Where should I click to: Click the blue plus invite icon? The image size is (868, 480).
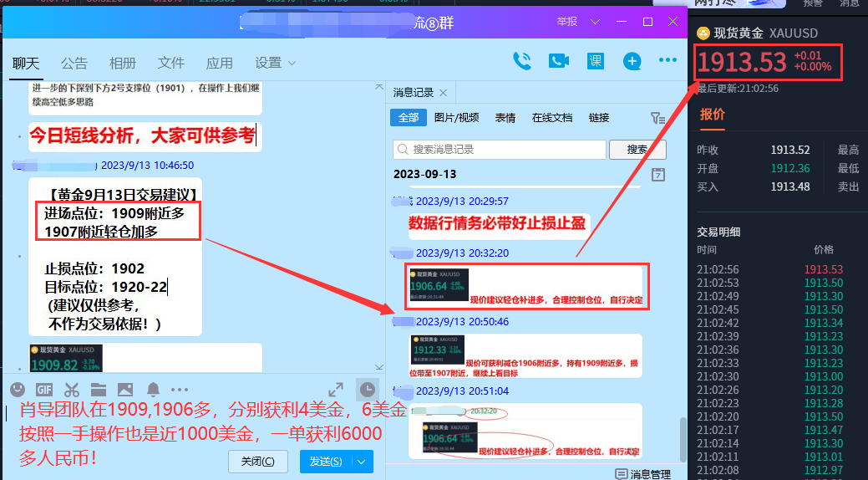(x=632, y=61)
